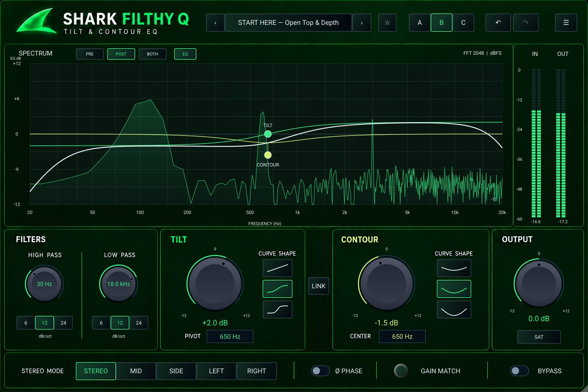Set high pass slope to 6 dB/oct
The image size is (588, 392).
(26, 323)
